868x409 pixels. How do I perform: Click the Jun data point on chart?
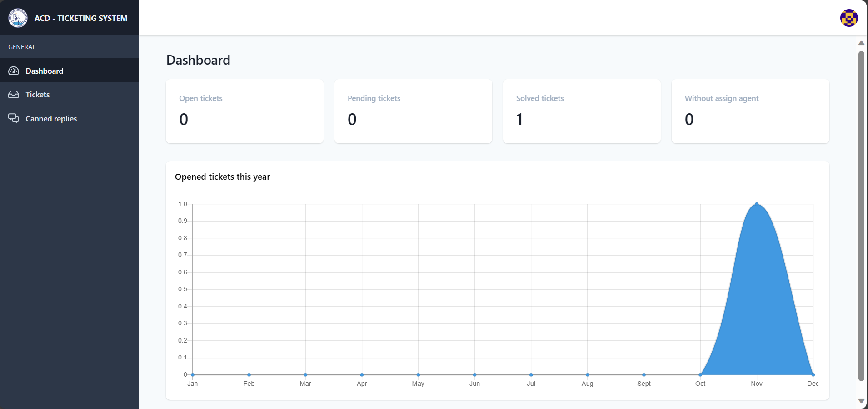[474, 374]
